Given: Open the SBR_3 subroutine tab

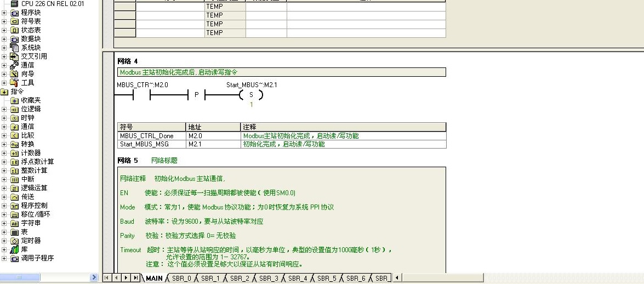Looking at the screenshot, I should [x=269, y=279].
